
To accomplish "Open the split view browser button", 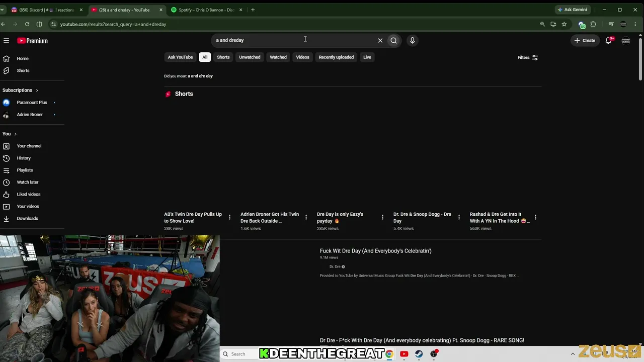I will tap(39, 24).
